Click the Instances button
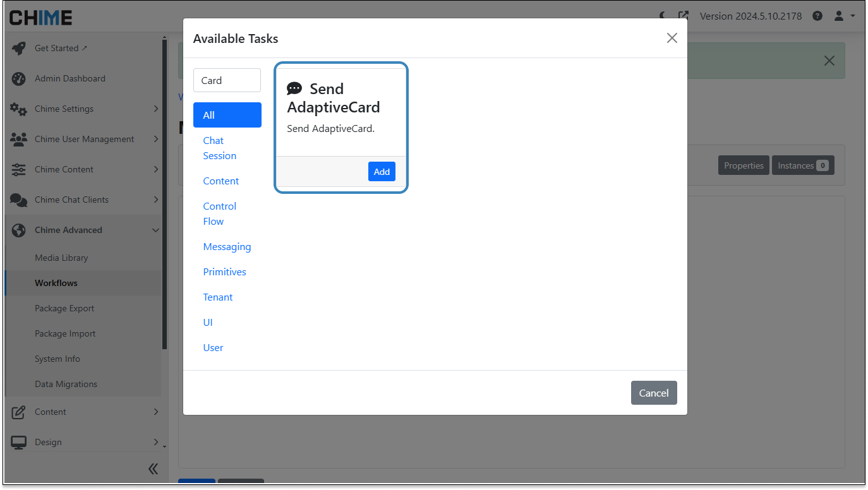868x490 pixels. tap(803, 165)
